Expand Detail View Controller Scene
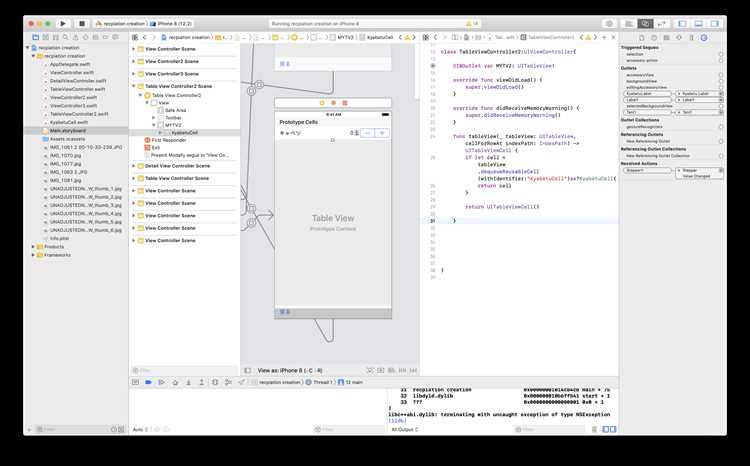 pos(133,166)
